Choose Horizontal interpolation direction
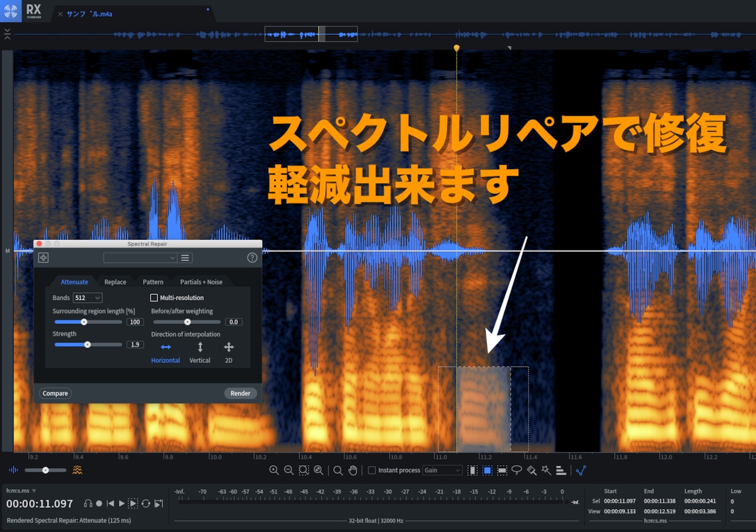 coord(165,352)
